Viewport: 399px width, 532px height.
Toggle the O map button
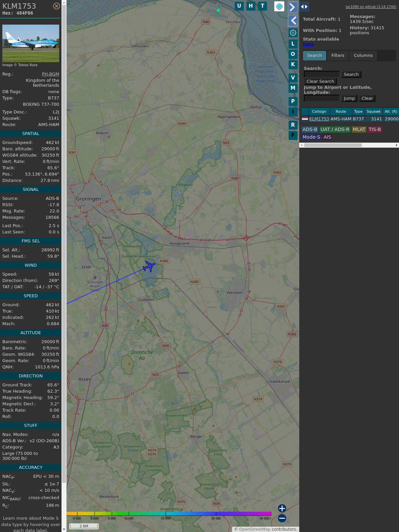coord(293,54)
